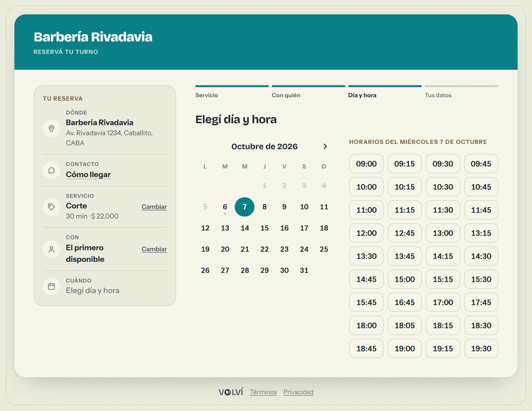This screenshot has height=411, width=532.
Task: Select October 27 in the calendar
Action: tap(225, 270)
